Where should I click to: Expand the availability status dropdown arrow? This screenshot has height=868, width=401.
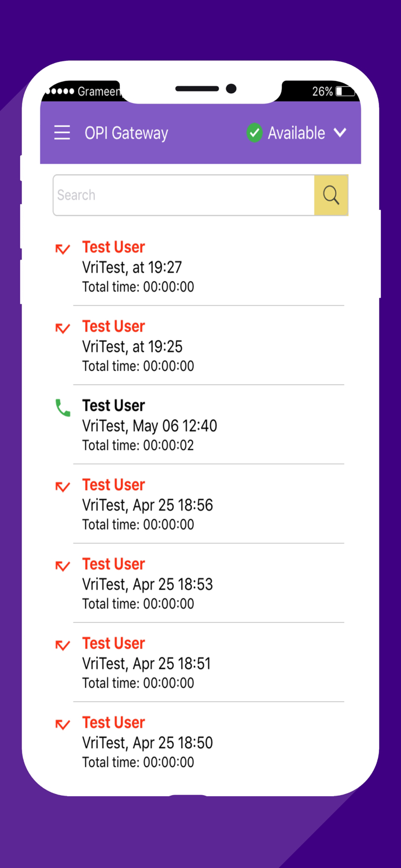coord(340,133)
